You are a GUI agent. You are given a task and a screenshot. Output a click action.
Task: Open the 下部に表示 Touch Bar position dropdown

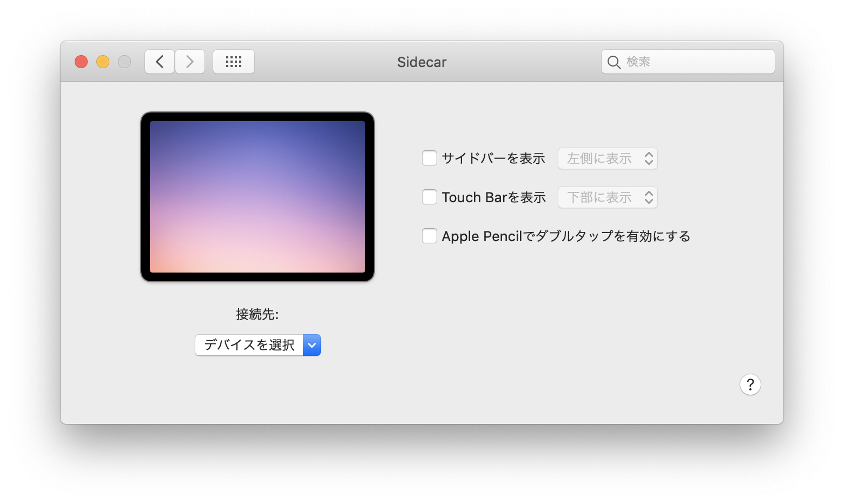click(x=608, y=197)
